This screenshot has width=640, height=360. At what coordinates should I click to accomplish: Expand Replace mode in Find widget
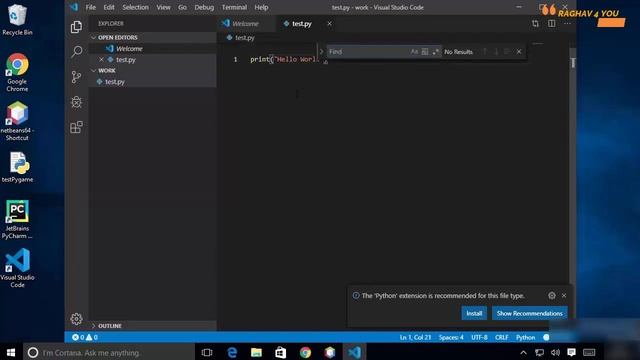click(x=322, y=51)
